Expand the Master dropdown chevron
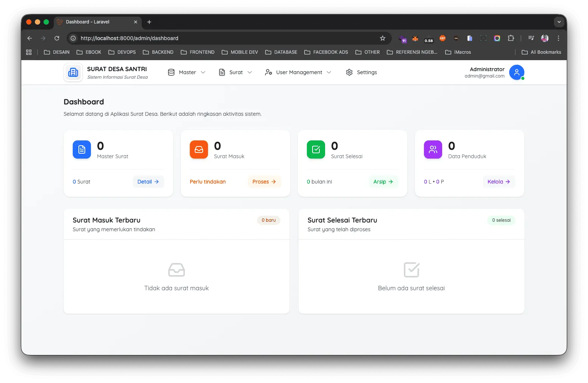The width and height of the screenshot is (588, 383). 203,72
